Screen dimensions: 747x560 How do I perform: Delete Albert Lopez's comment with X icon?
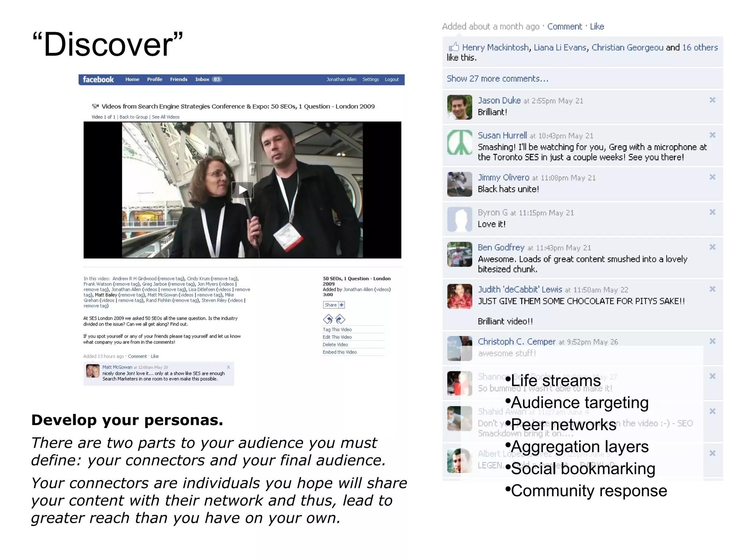712,453
